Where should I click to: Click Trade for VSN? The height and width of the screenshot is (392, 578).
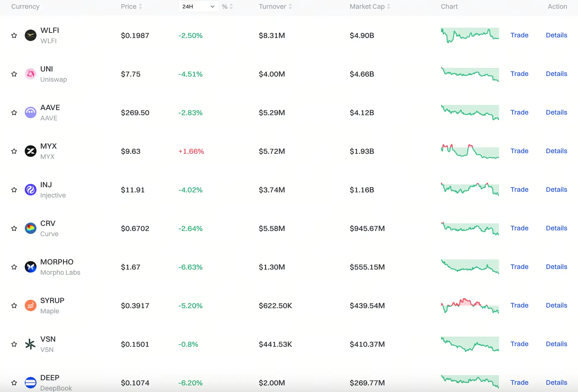tap(519, 344)
